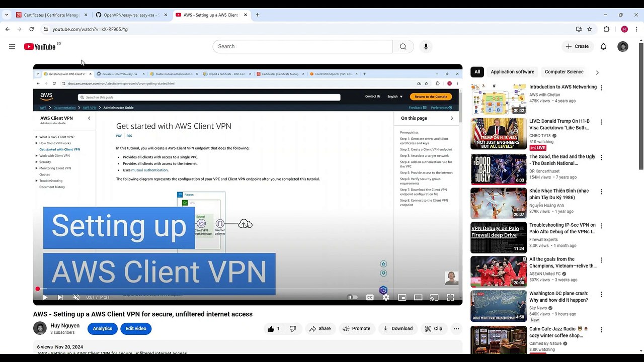This screenshot has height=362, width=644.
Task: Open player settings gear
Action: coord(386,297)
